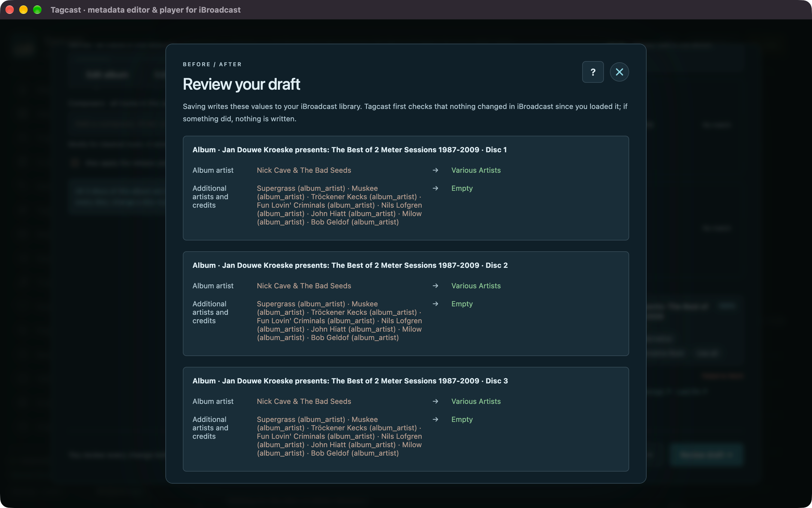812x508 pixels.
Task: Click the Additional artists arrow in Disc 2
Action: tap(435, 304)
